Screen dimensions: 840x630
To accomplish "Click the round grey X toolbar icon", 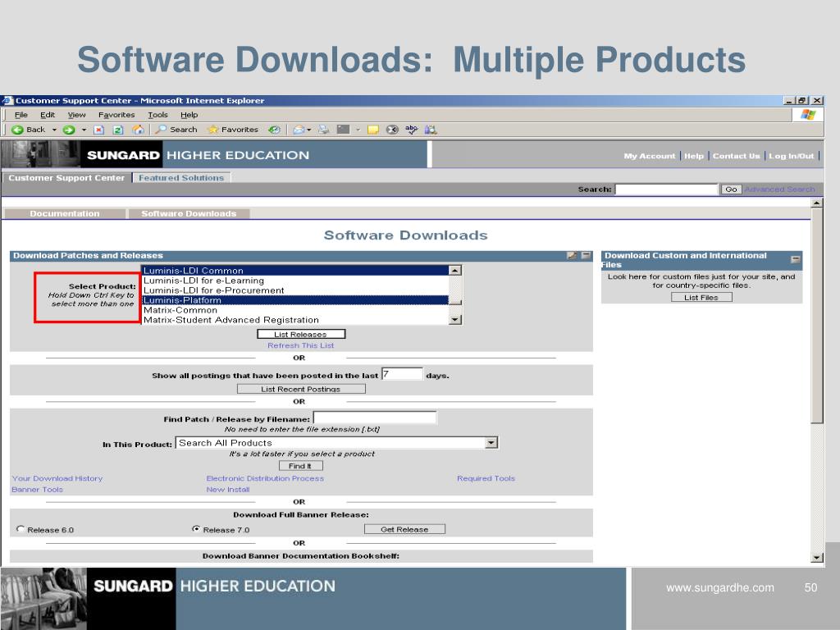I will coord(392,130).
